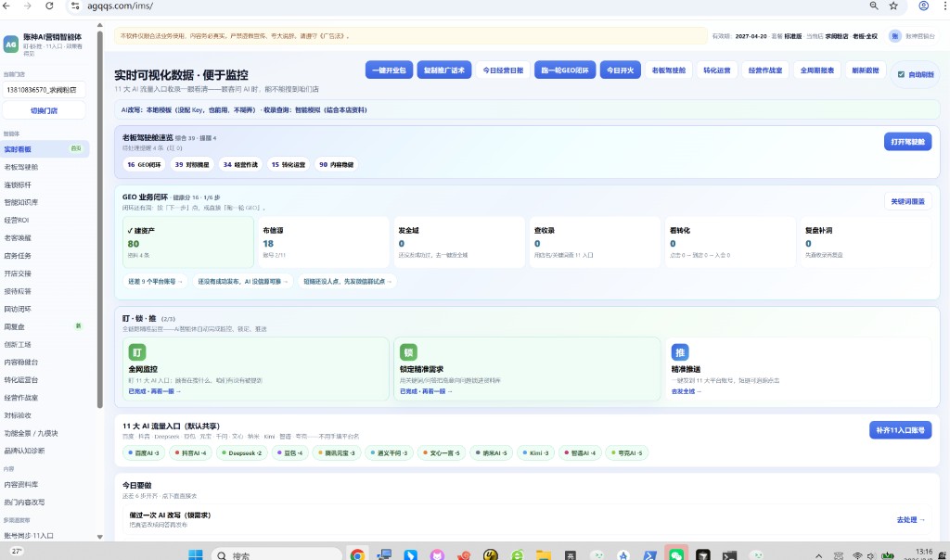Open the browser zoom magnifier icon

[x=874, y=6]
